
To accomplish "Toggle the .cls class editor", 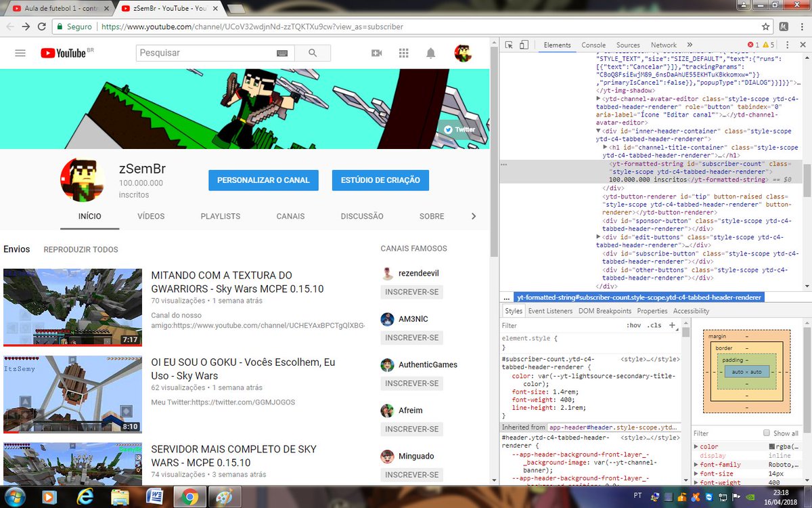I will click(x=654, y=325).
